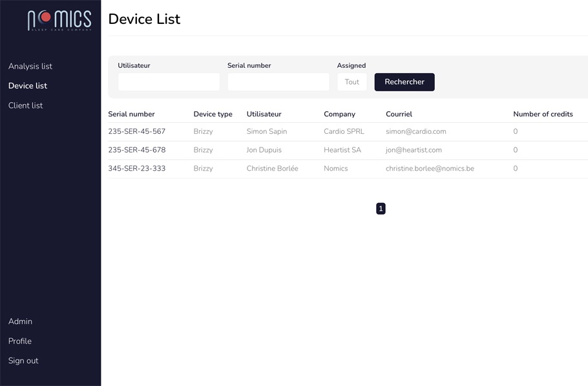Select page 1 in pagination

pos(381,209)
